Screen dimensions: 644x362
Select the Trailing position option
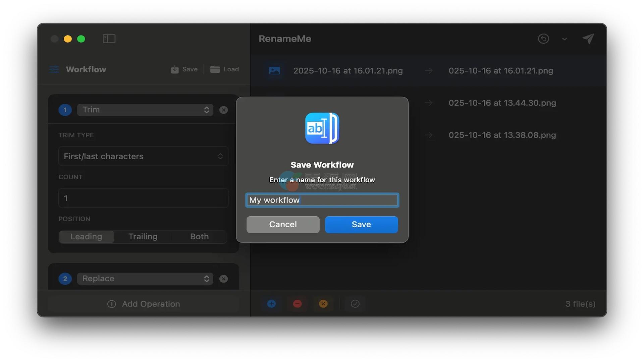point(143,237)
